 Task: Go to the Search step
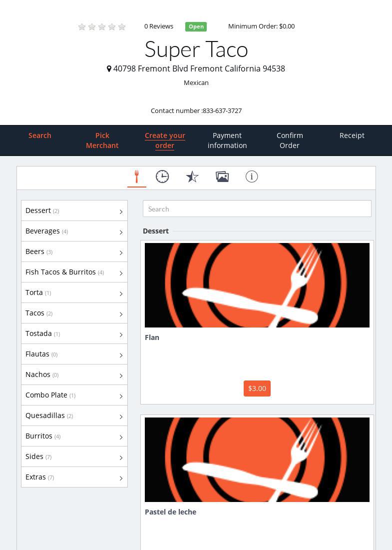[x=40, y=135]
